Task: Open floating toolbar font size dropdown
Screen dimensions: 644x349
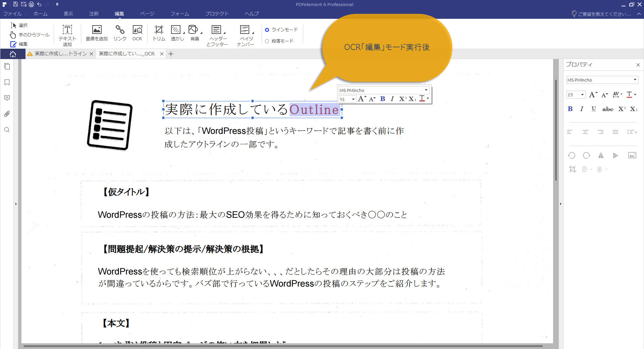Action: pyautogui.click(x=353, y=99)
